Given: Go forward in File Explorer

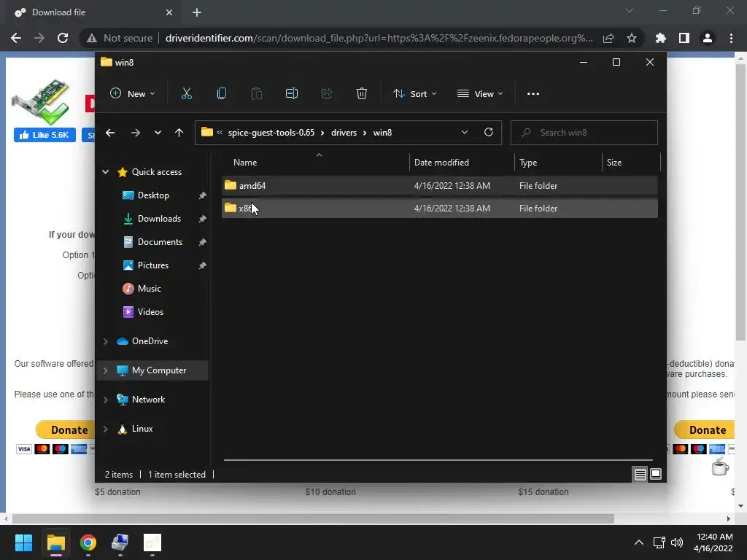Looking at the screenshot, I should coord(135,133).
